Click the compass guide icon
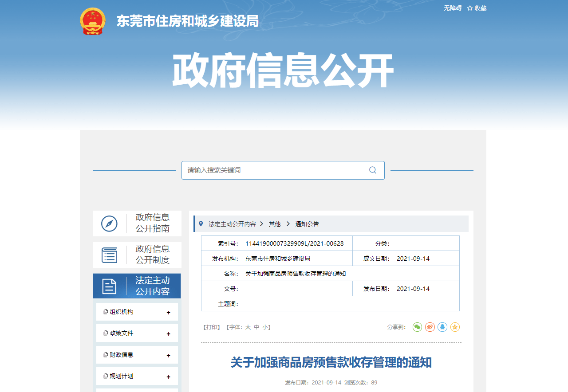 pyautogui.click(x=109, y=223)
